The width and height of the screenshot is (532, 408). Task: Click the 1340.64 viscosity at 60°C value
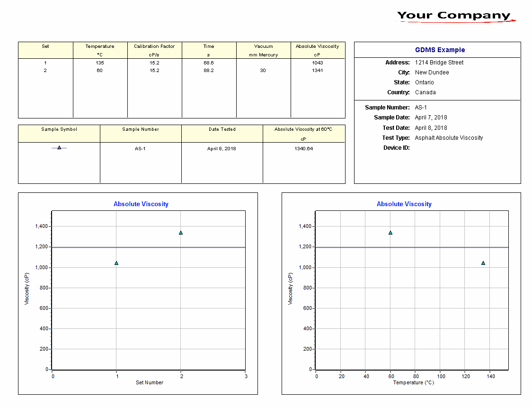point(303,149)
